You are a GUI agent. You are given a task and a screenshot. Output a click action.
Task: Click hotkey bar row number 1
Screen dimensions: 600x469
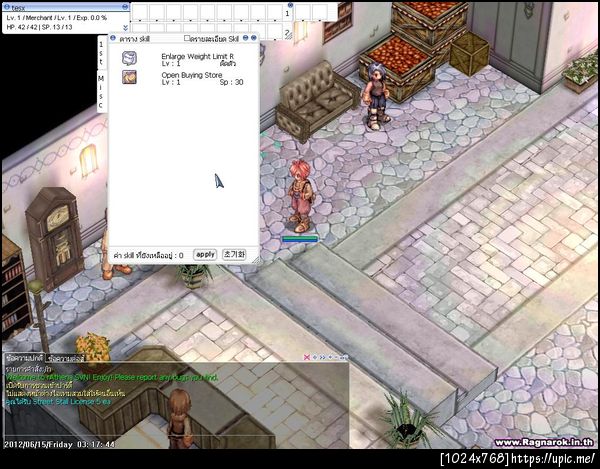pos(287,13)
